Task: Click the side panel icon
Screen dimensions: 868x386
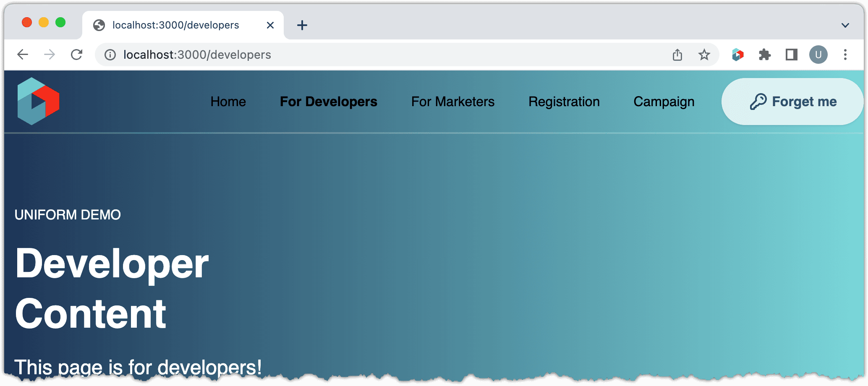Action: 792,55
